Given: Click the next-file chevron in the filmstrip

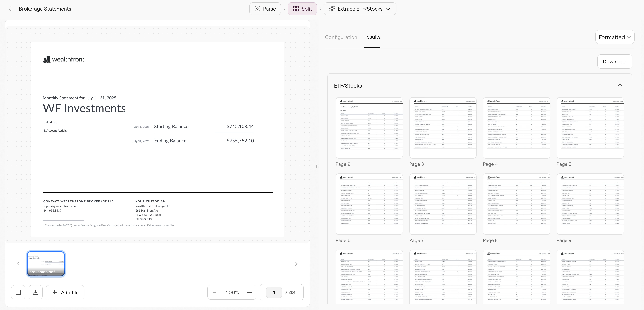Looking at the screenshot, I should coord(296,264).
